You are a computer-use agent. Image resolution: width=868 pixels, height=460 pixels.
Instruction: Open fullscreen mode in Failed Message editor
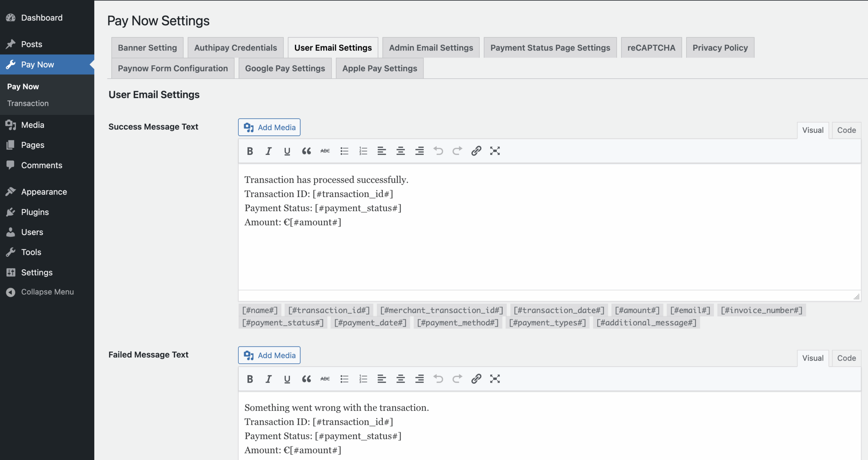[x=495, y=379]
